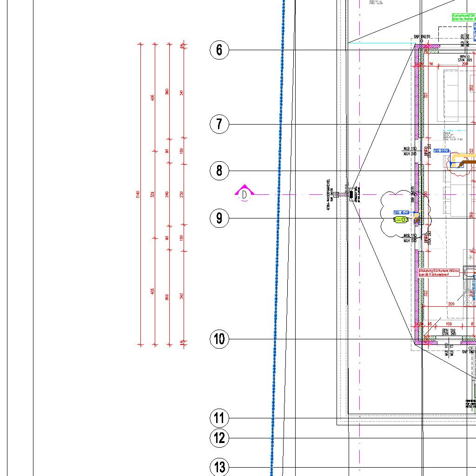The height and width of the screenshot is (476, 476).
Task: Select grid axis bubble 6
Action: 219,50
